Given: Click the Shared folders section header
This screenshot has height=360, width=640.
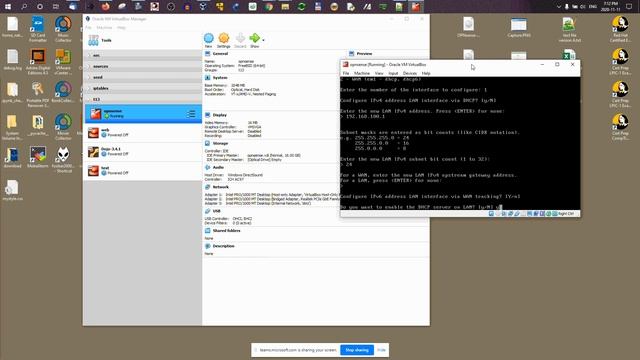Looking at the screenshot, I should [x=227, y=231].
